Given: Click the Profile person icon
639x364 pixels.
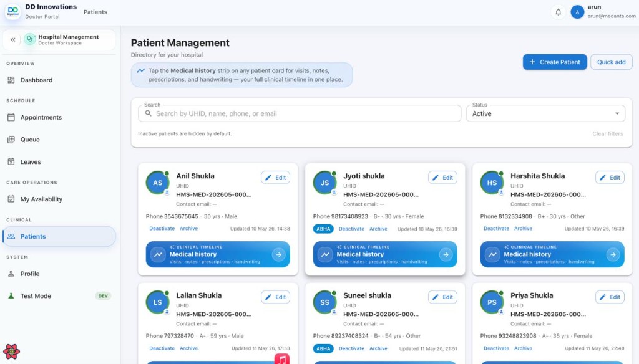Looking at the screenshot, I should tap(11, 274).
